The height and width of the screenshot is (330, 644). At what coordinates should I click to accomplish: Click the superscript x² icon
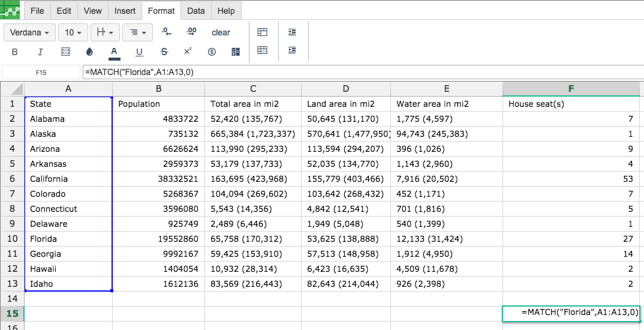(188, 52)
